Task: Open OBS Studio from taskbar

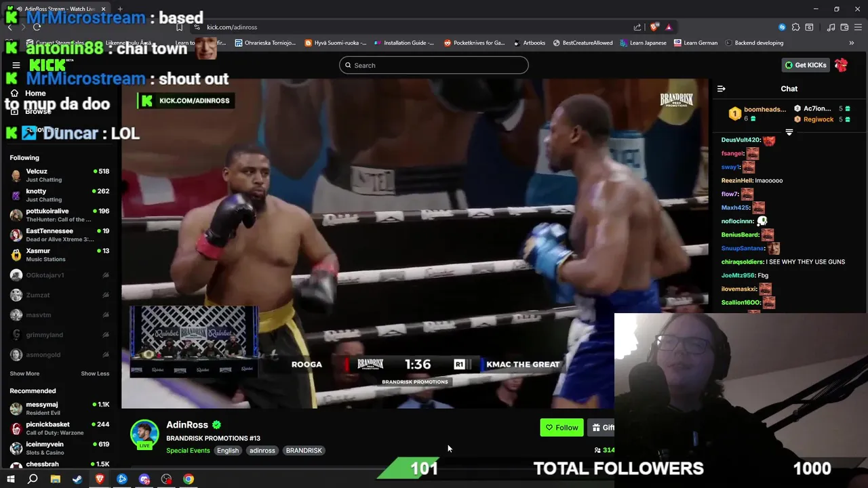Action: 166,479
